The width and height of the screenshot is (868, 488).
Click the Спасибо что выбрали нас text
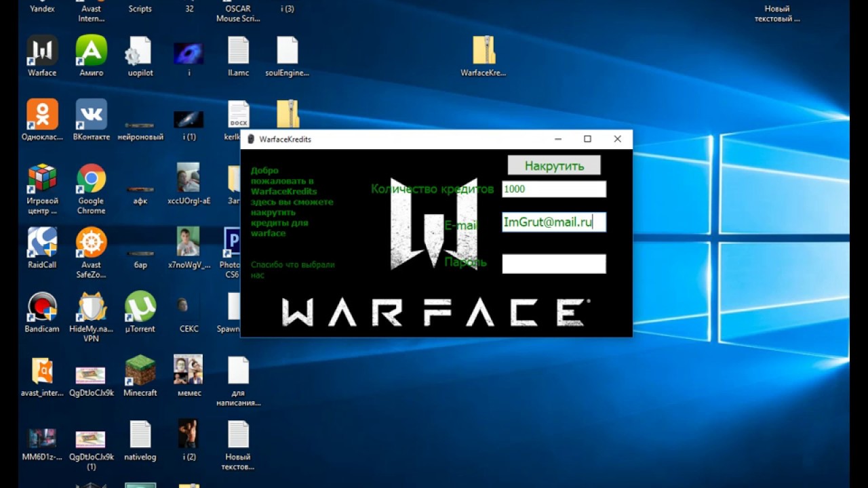pos(292,270)
